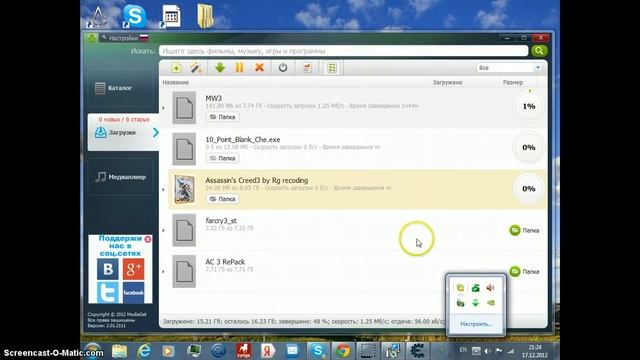Open Skype from the taskbar

pyautogui.click(x=318, y=351)
